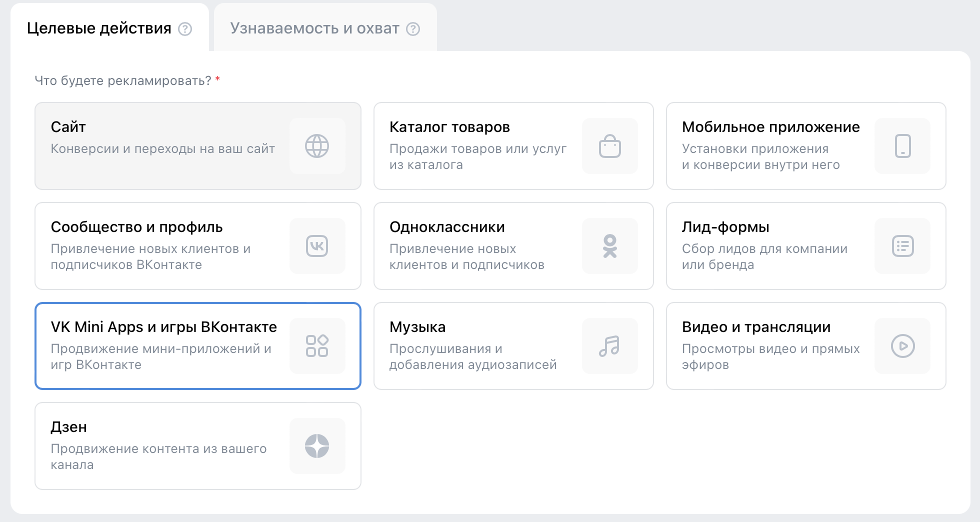Click the Дзен star logo icon
The height and width of the screenshot is (522, 980).
pos(317,446)
